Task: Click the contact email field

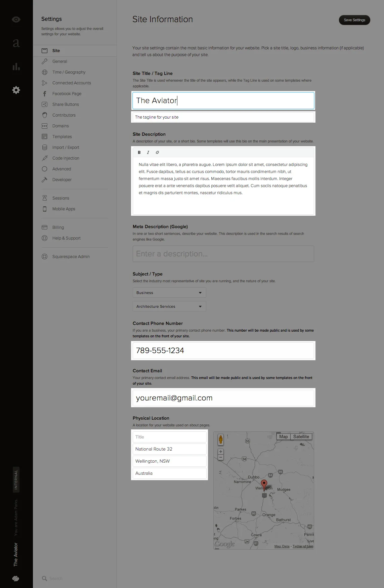Action: (x=223, y=398)
